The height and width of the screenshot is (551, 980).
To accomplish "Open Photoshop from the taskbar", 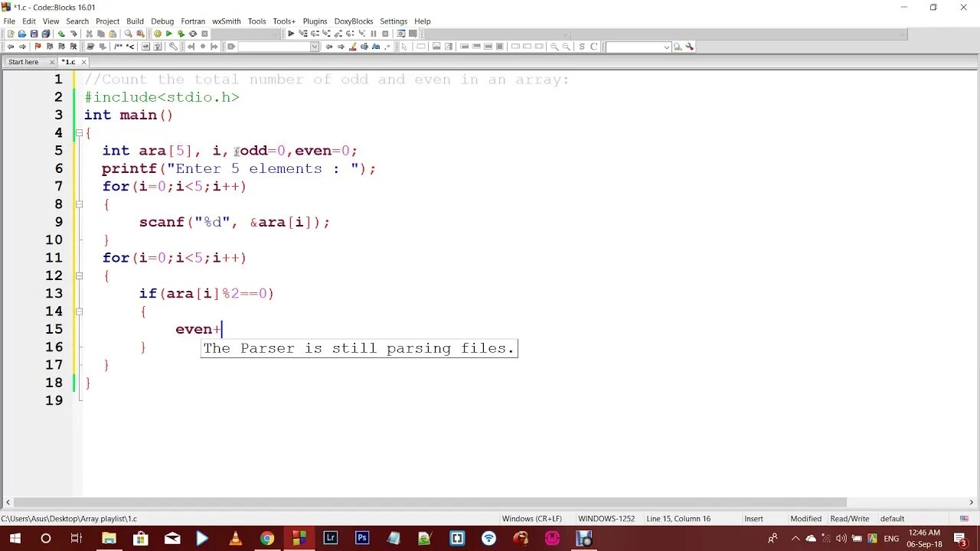I will (x=362, y=539).
